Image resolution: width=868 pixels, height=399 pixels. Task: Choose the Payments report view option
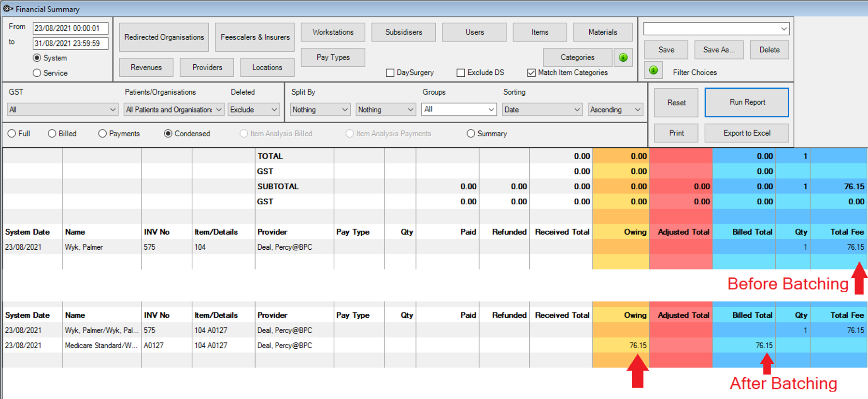[102, 134]
